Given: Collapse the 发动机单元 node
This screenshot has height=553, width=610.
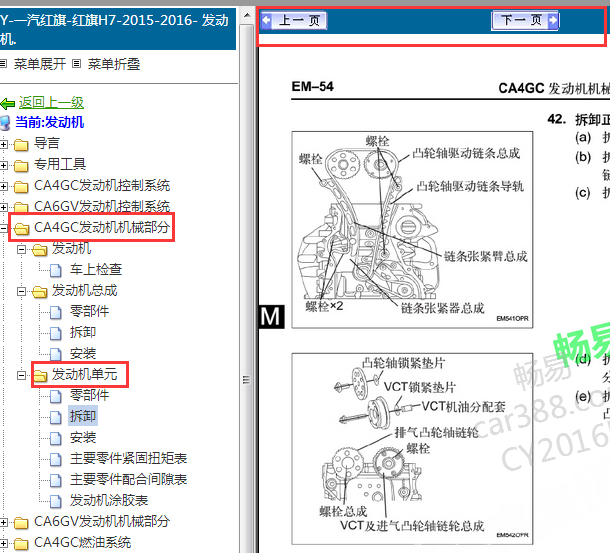Looking at the screenshot, I should pos(21,376).
